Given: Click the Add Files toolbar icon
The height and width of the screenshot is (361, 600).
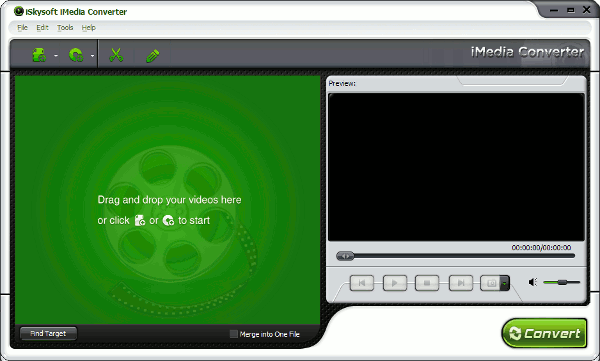Looking at the screenshot, I should click(39, 55).
